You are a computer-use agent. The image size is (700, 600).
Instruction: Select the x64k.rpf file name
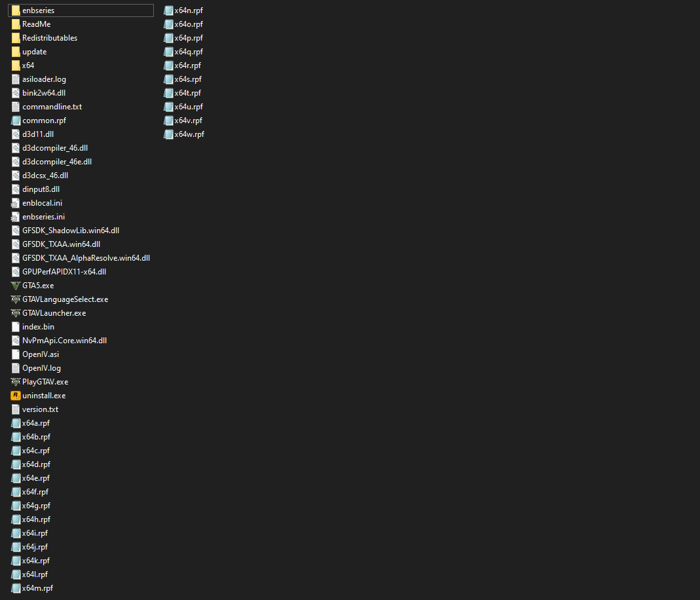point(36,561)
